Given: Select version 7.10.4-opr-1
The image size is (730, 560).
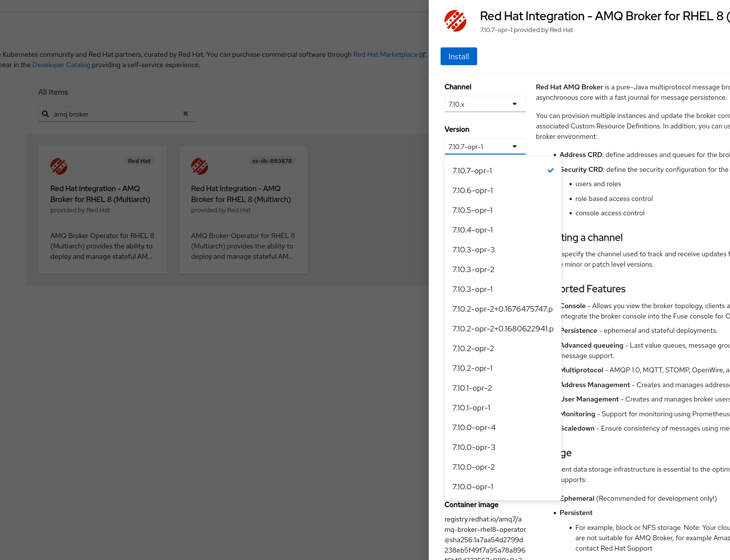Looking at the screenshot, I should (x=503, y=230).
